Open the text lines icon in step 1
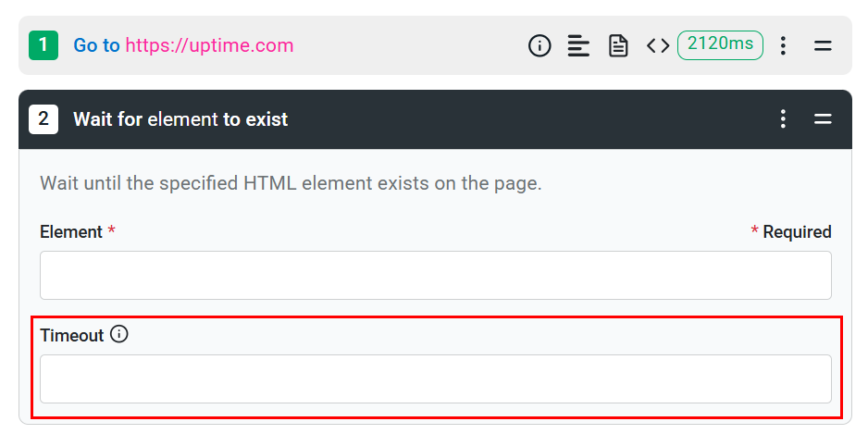 point(578,45)
